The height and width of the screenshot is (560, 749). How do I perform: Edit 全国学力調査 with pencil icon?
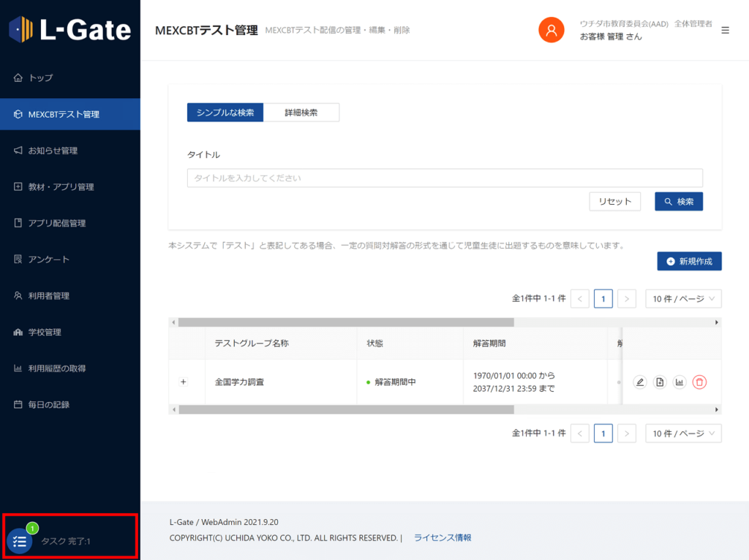tap(640, 382)
